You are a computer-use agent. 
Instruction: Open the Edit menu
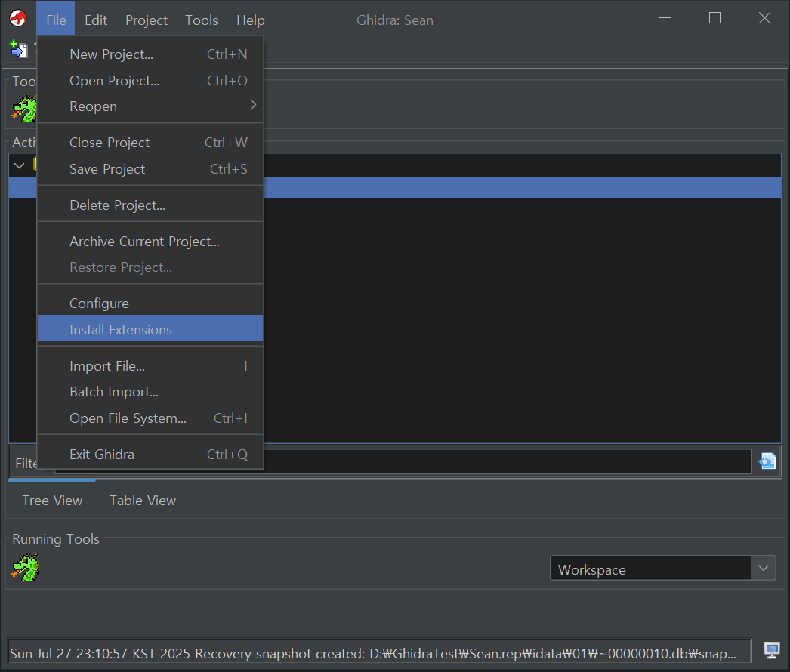click(96, 20)
